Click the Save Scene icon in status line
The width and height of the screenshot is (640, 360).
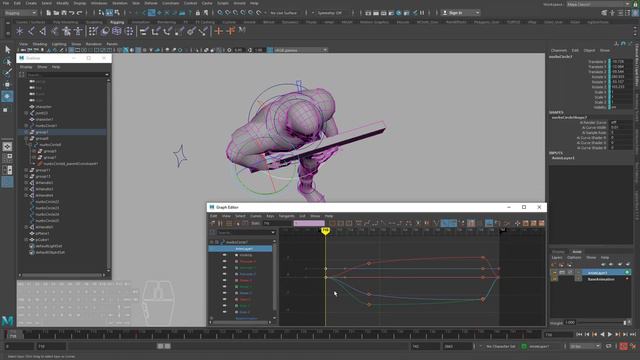(64, 13)
